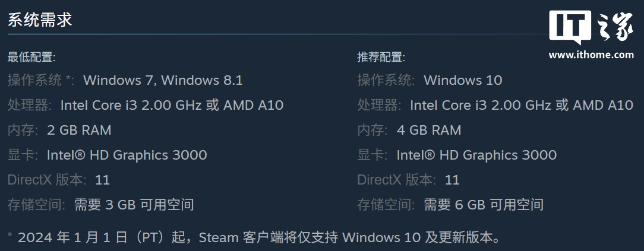The height and width of the screenshot is (251, 644).
Task: Click the 推荐配置 label
Action: coord(381,57)
